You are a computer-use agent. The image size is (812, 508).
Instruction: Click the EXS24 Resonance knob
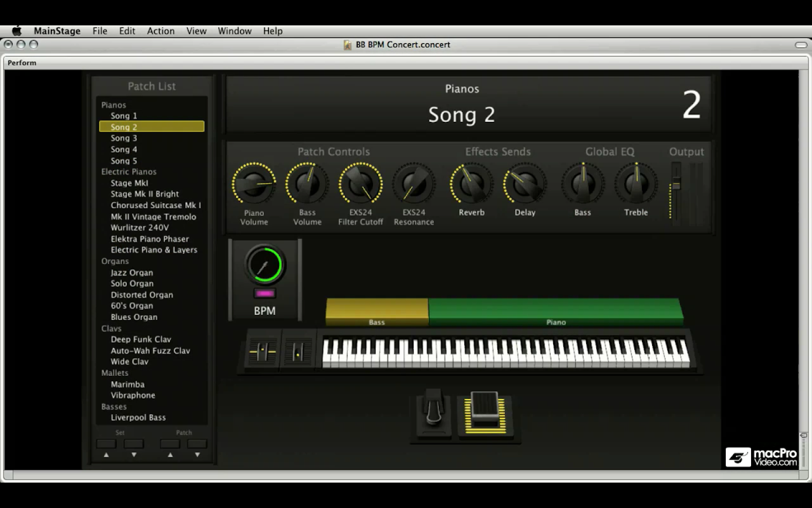[x=414, y=184]
